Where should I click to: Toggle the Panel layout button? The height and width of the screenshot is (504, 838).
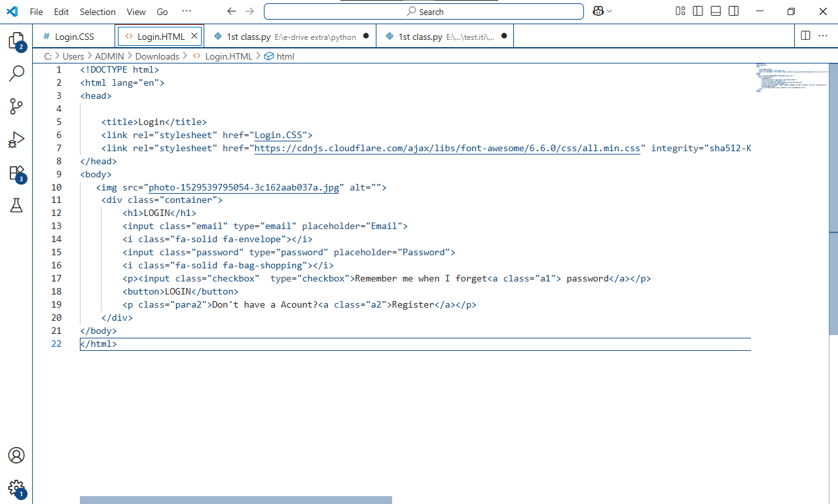coord(716,11)
